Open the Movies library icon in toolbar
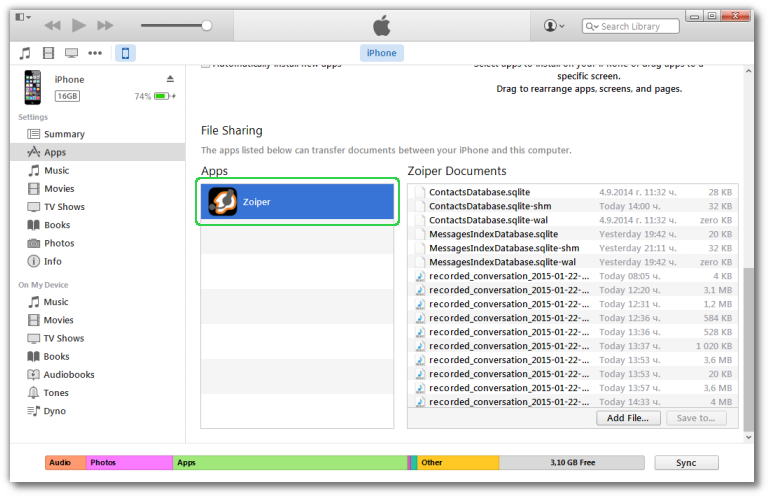Viewport: 770px width, 498px height. coord(48,53)
